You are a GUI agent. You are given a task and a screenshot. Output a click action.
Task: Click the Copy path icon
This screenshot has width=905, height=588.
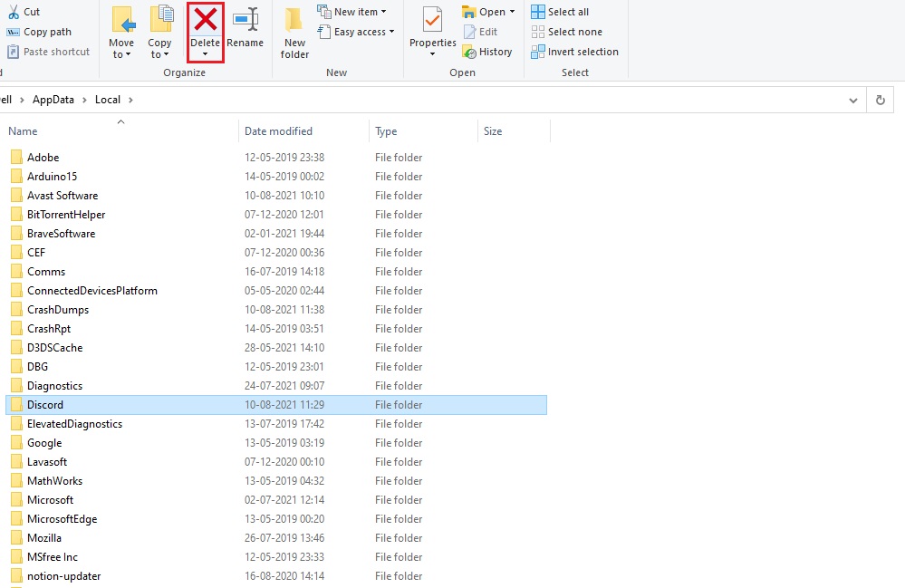pos(14,32)
